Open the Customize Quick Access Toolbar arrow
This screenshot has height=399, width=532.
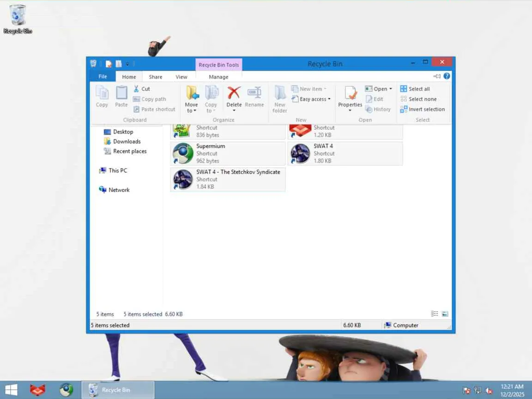coord(127,64)
